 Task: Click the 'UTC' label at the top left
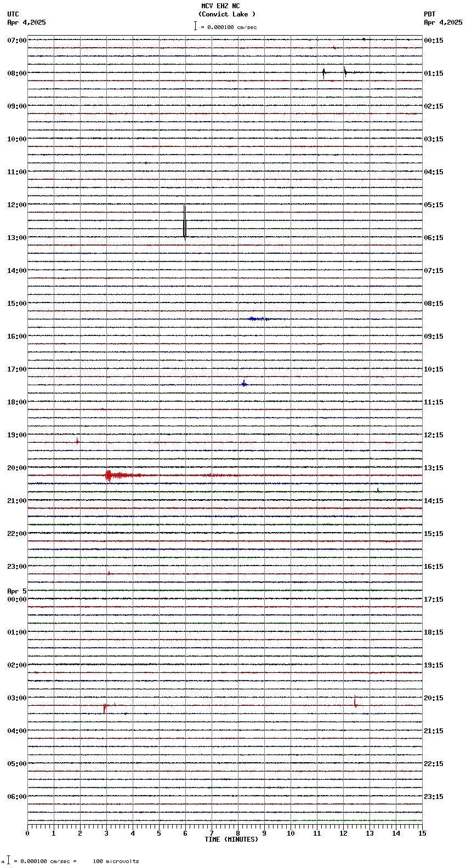coord(13,14)
